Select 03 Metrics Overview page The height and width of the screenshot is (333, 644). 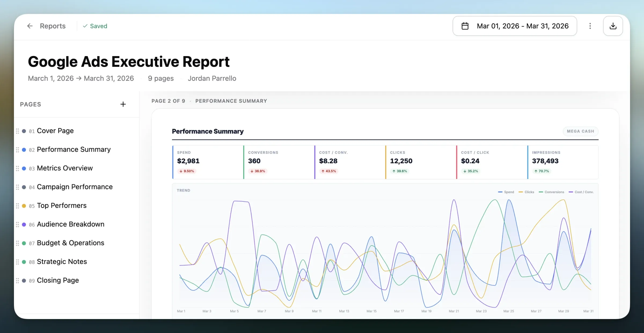click(x=76, y=168)
